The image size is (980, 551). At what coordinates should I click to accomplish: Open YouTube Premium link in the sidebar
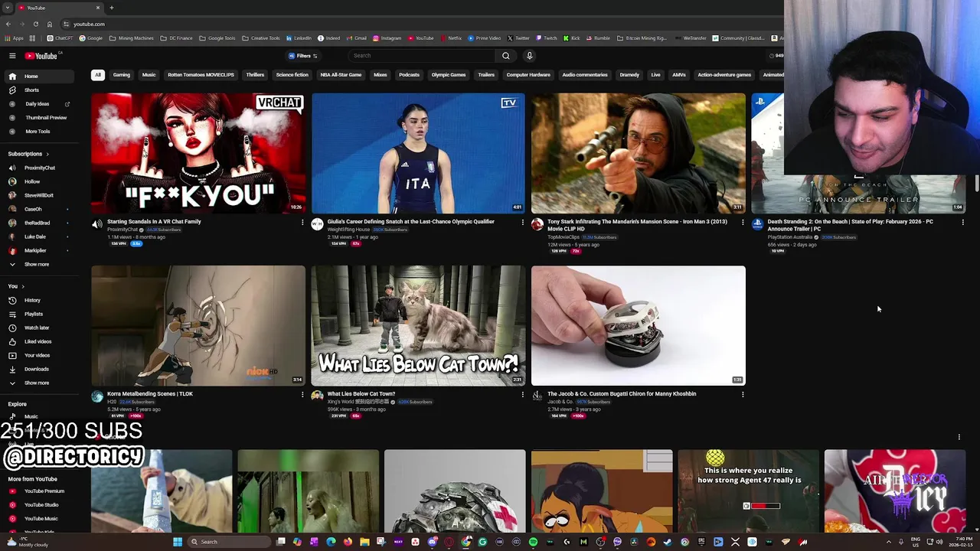tap(38, 491)
